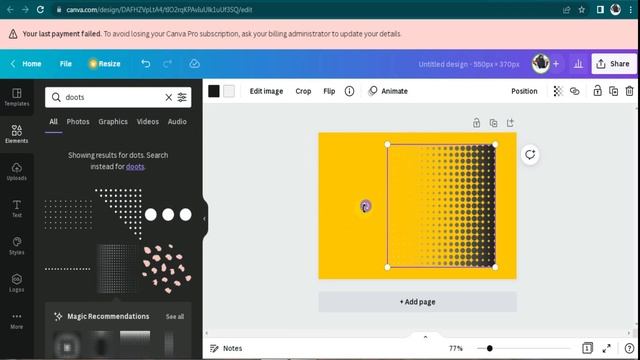
Task: Add new page icon above canvas
Action: click(x=510, y=122)
